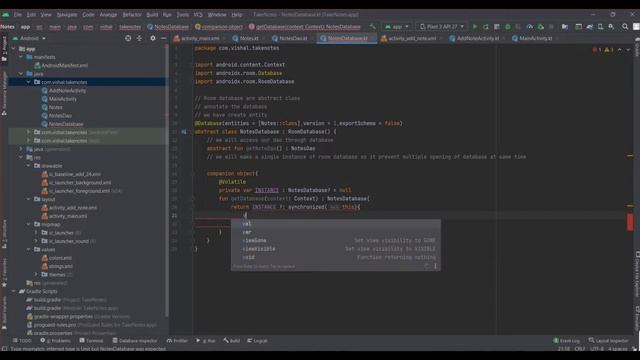Open the Pixel 3 API 27 device dropdown

tap(442, 27)
